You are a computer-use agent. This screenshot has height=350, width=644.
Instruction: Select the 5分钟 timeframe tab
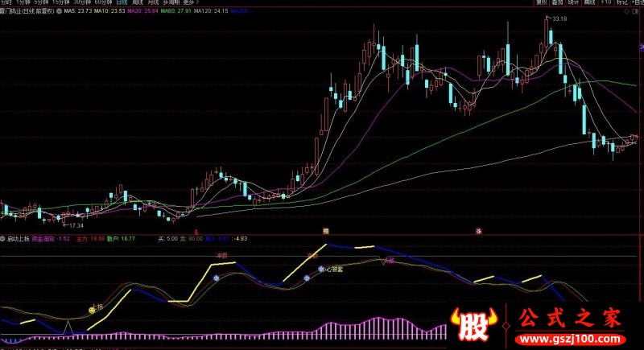(41, 2)
